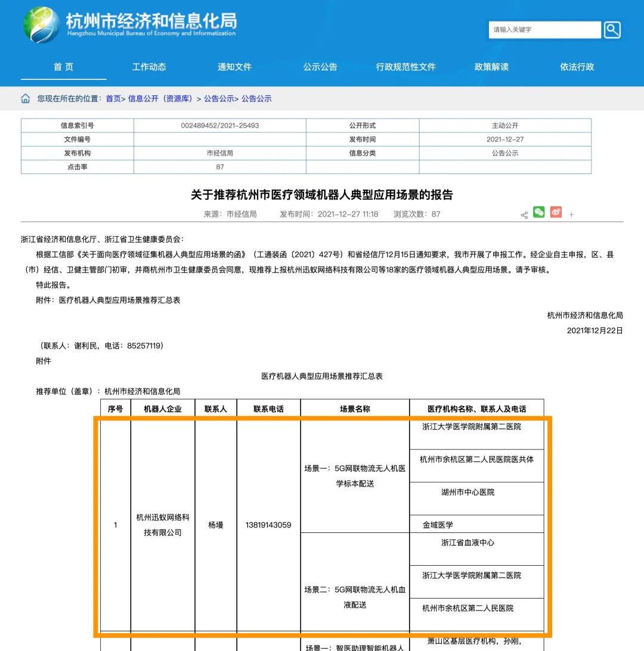The image size is (644, 651).
Task: Click table header 医疗机构名称、联系人及电话
Action: pos(476,409)
